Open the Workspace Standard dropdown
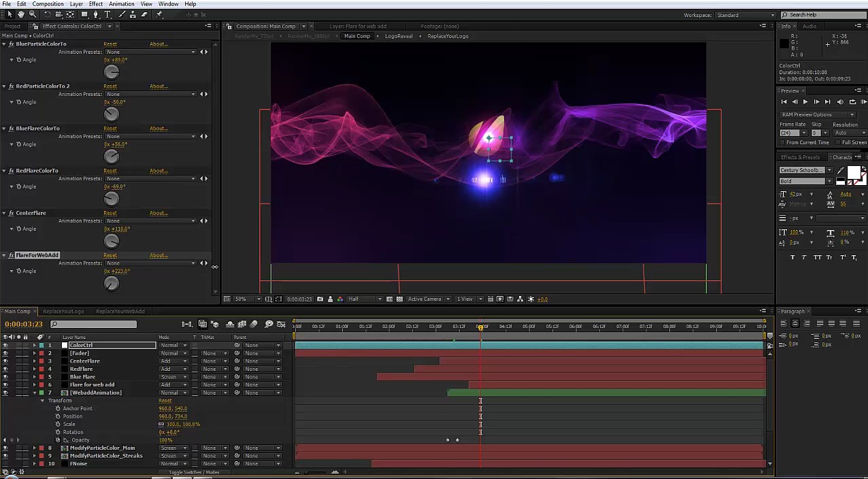This screenshot has height=479, width=868. (x=745, y=15)
